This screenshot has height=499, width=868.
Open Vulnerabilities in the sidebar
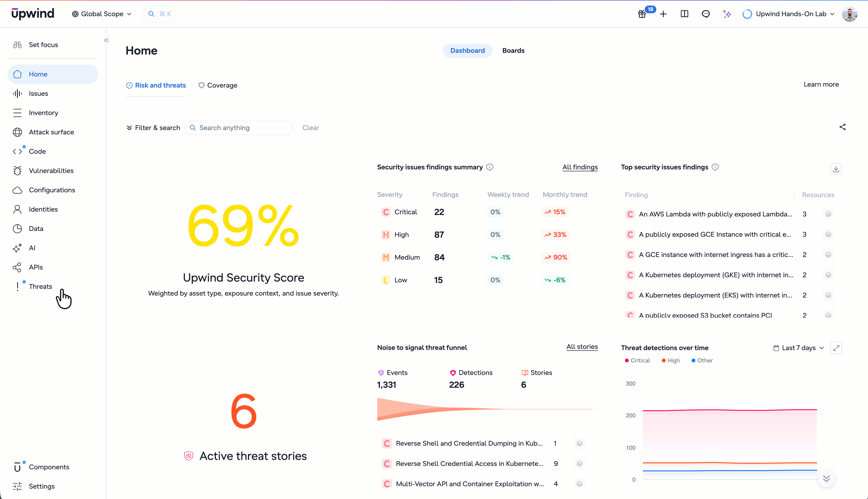point(53,171)
